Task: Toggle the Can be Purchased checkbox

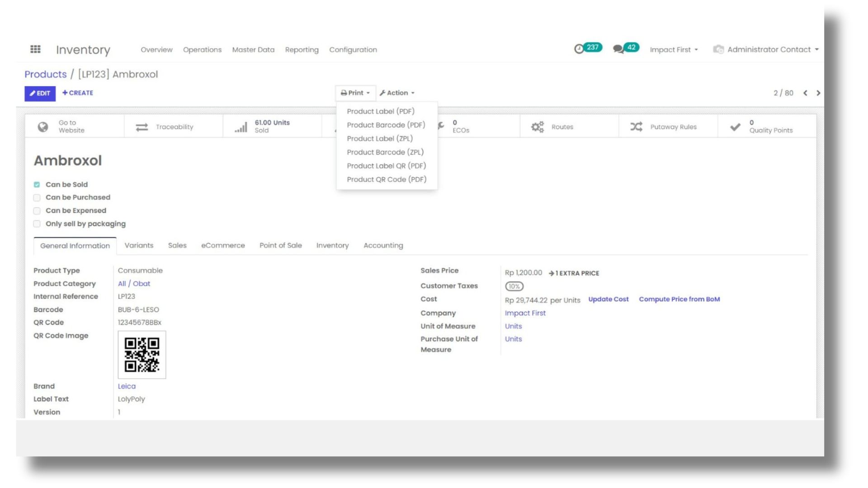Action: [x=37, y=197]
